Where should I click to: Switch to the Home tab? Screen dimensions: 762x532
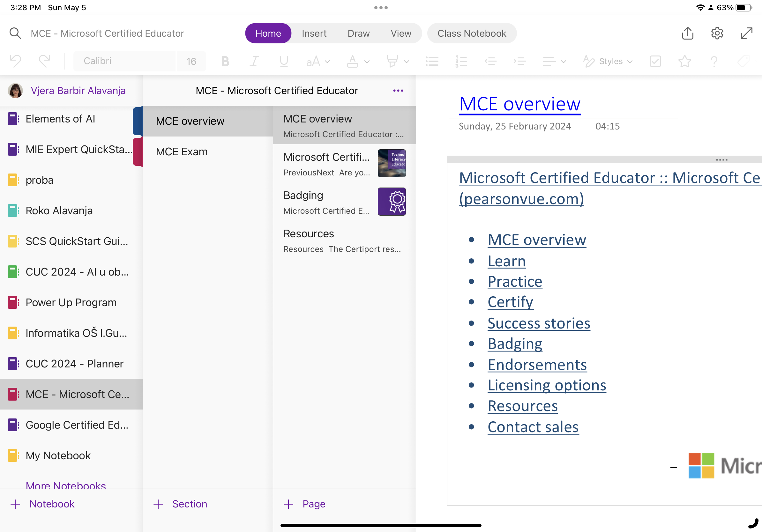tap(268, 33)
